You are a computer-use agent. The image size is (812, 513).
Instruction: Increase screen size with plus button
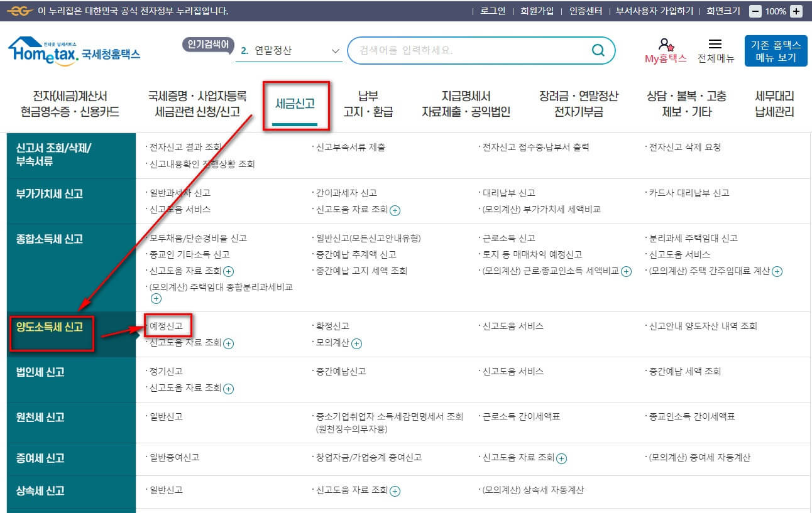click(x=796, y=11)
